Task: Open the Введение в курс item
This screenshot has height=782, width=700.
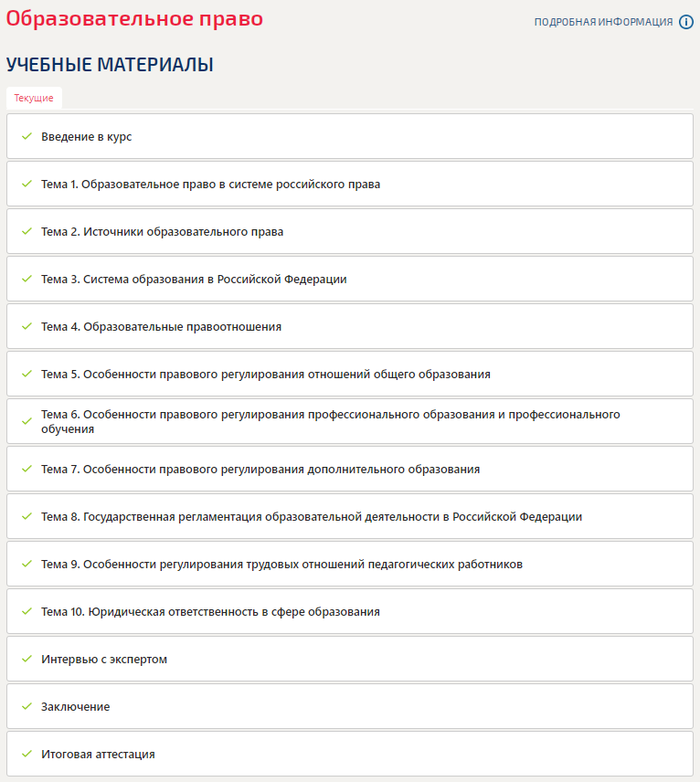Action: [x=86, y=137]
